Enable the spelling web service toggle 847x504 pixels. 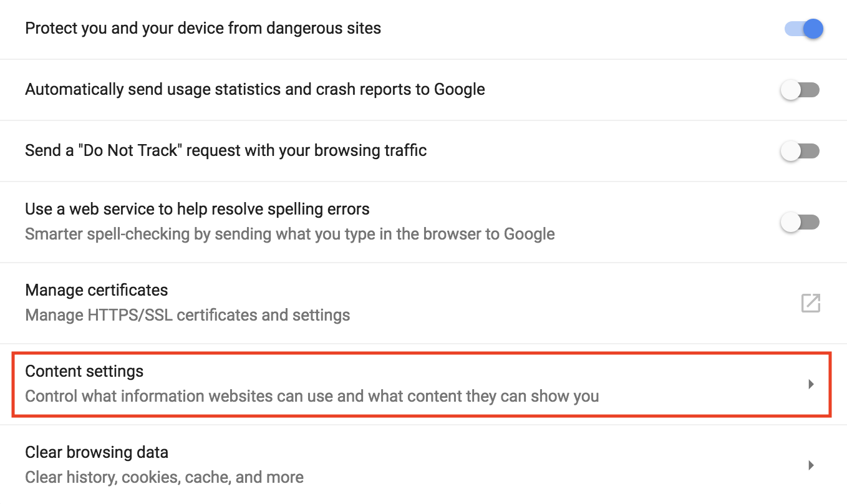click(x=800, y=222)
